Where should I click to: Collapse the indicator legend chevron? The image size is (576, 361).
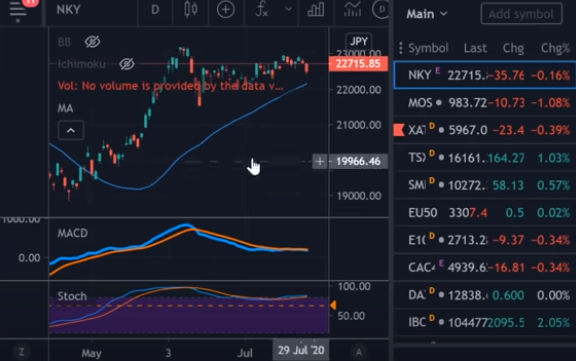71,130
